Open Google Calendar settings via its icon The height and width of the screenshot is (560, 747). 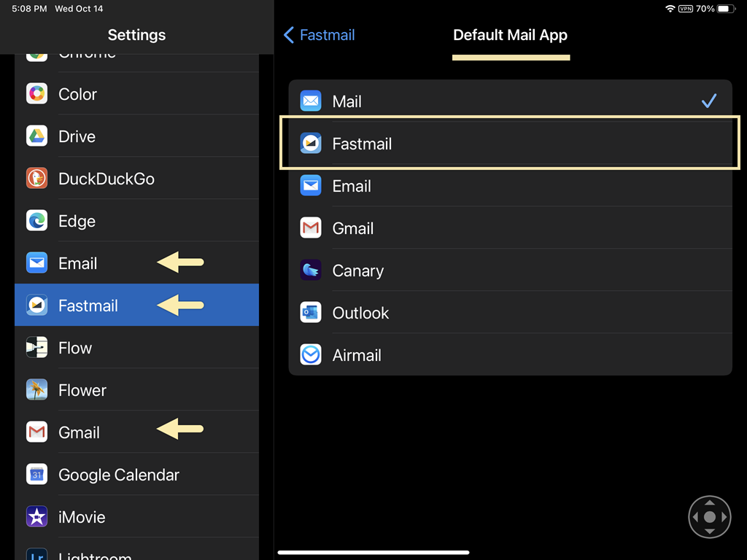pyautogui.click(x=36, y=475)
